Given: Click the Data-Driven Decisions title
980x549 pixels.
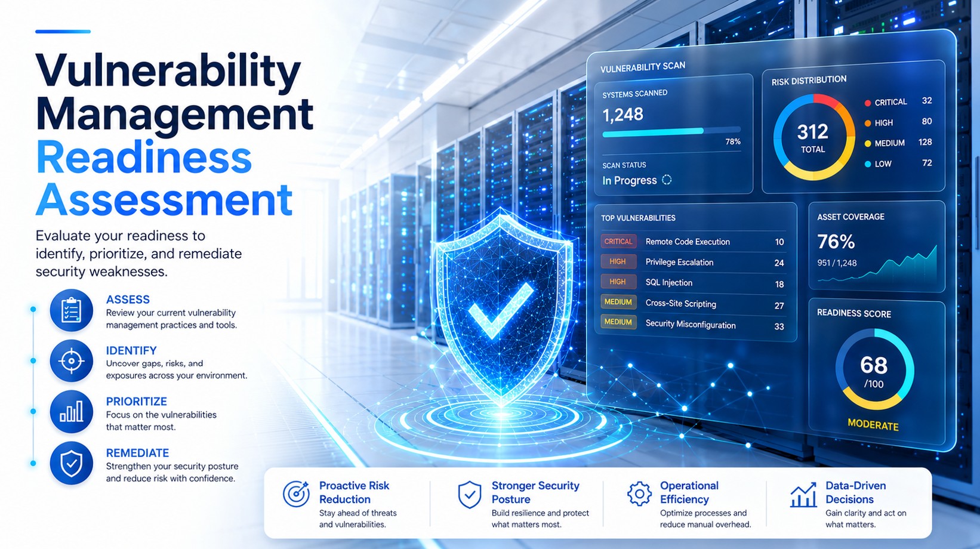Looking at the screenshot, I should pos(855,492).
